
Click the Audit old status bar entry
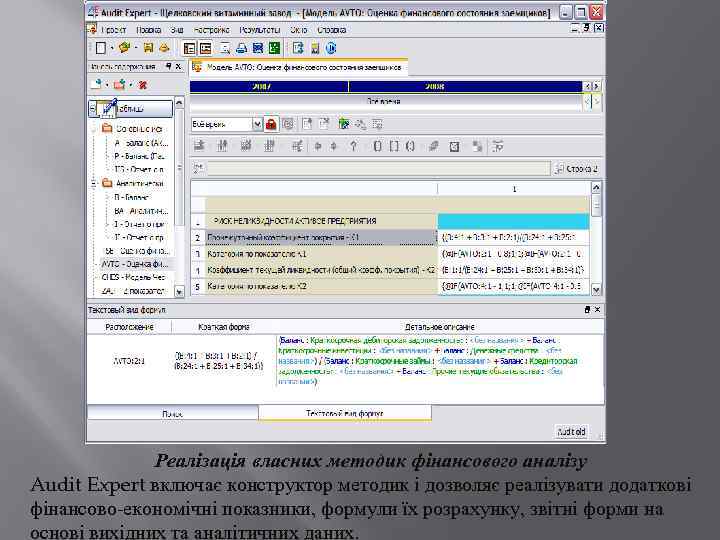pos(571,432)
